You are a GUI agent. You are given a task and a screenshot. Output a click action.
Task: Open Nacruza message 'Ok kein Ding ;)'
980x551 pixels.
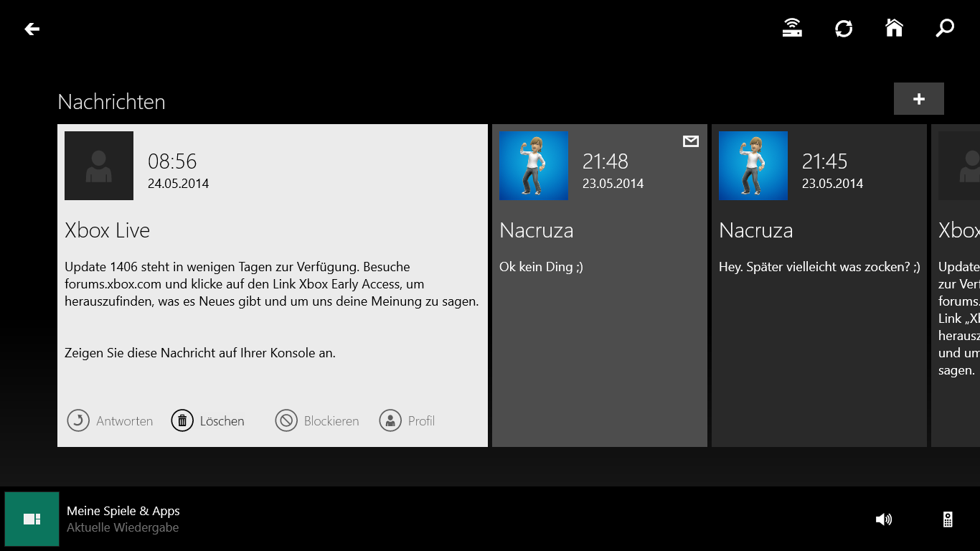click(x=599, y=323)
